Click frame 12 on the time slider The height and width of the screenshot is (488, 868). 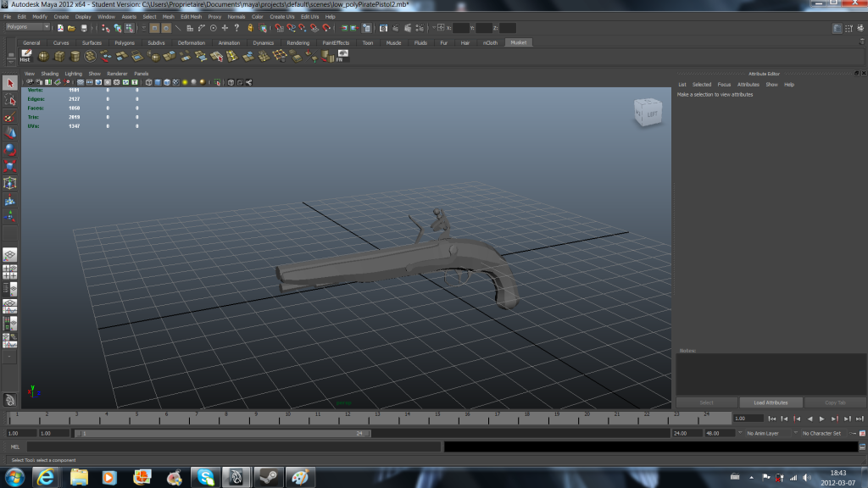point(348,418)
